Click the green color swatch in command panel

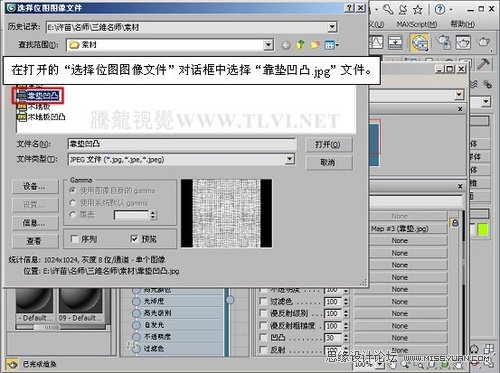coord(483,230)
